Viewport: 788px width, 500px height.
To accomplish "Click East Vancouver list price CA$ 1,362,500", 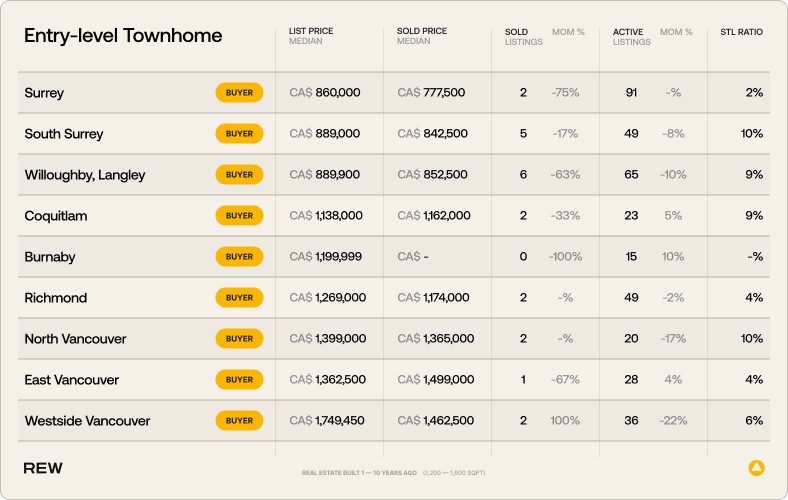I will (x=328, y=379).
